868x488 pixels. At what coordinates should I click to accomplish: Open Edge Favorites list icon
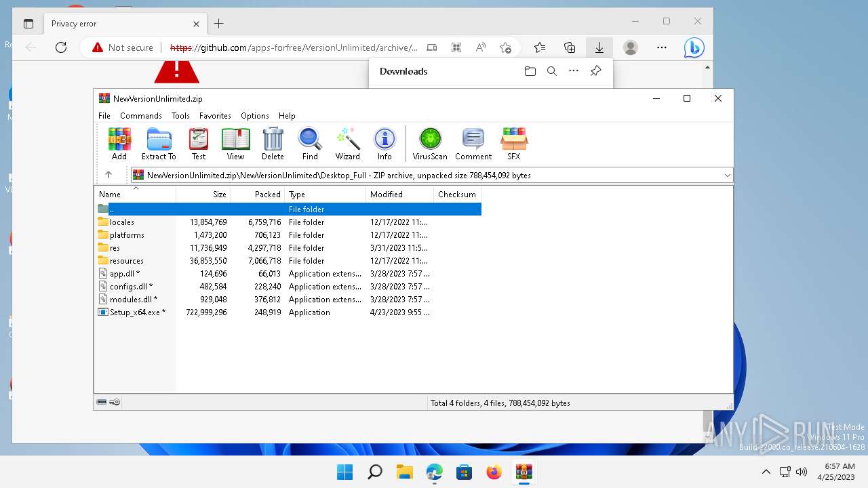[540, 47]
